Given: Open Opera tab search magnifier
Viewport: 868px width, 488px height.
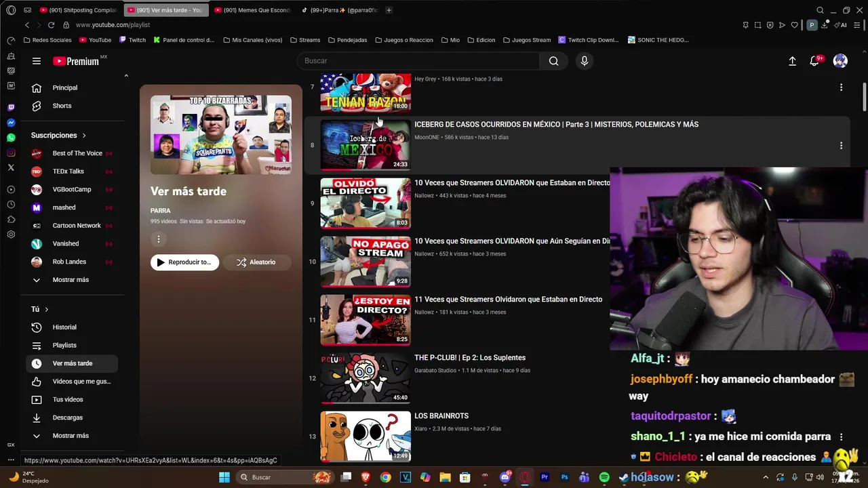Looking at the screenshot, I should click(x=820, y=10).
